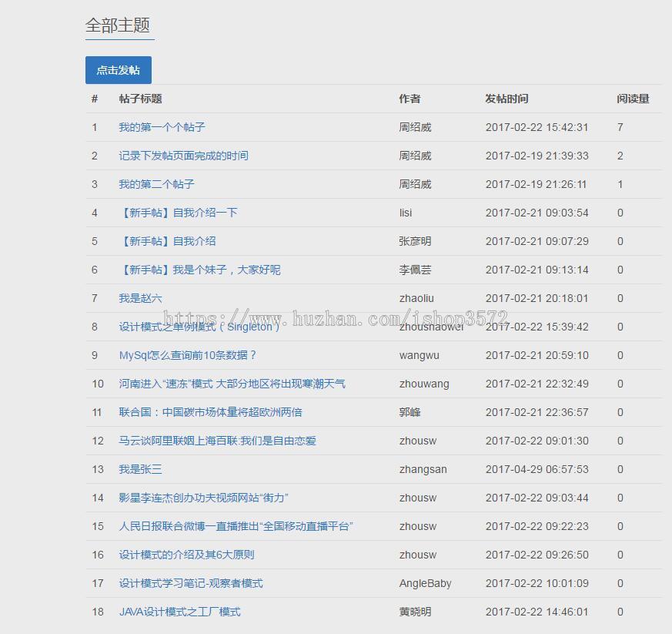Select author 周绍威 in row 1
The height and width of the screenshot is (634, 672).
click(x=415, y=127)
